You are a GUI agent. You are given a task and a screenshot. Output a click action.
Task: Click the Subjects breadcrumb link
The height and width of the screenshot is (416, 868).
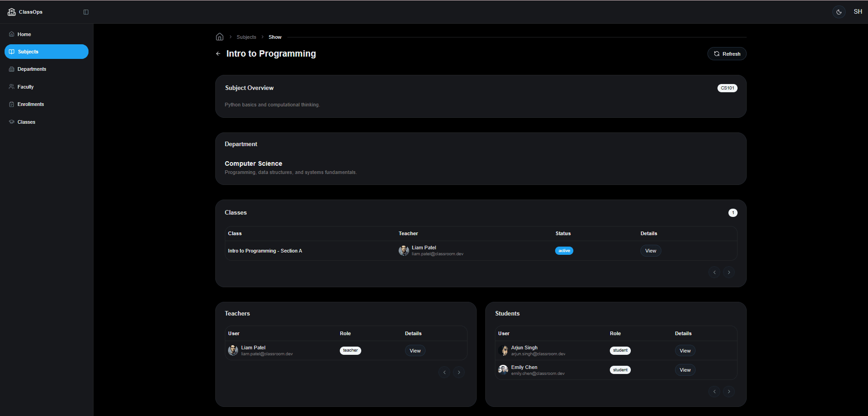coord(246,37)
